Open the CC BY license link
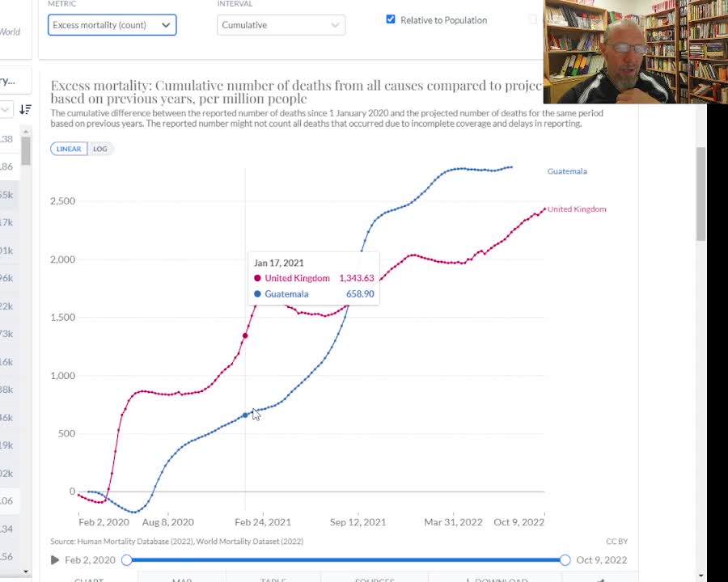The image size is (728, 582). point(616,542)
